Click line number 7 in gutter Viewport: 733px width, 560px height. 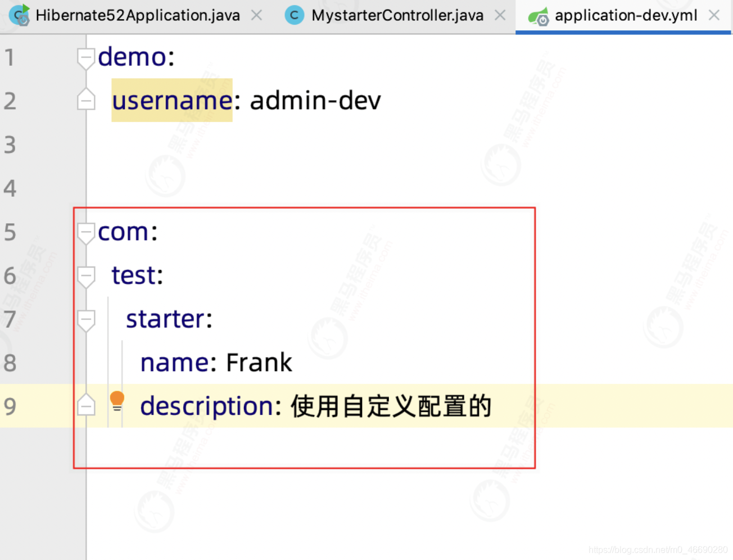[x=10, y=319]
